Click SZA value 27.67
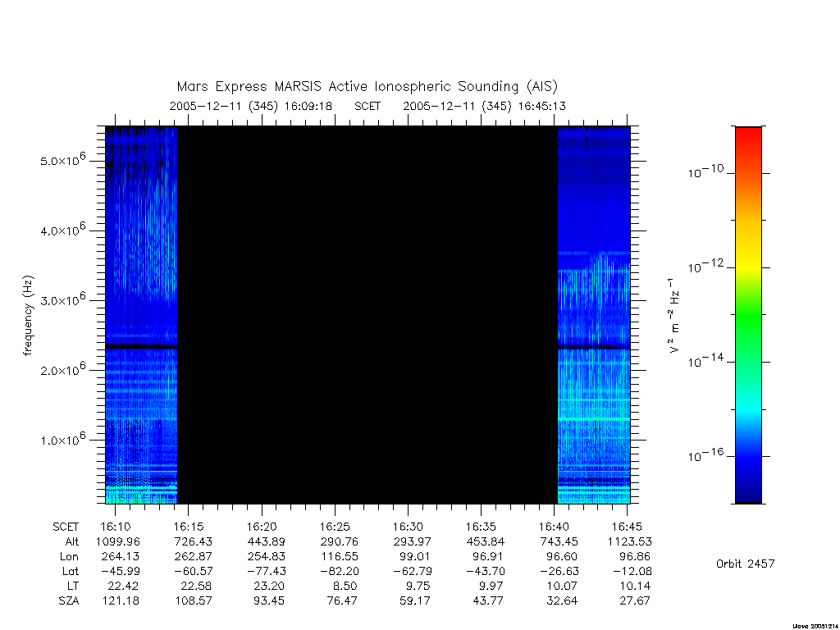This screenshot has width=840, height=630. [x=635, y=601]
